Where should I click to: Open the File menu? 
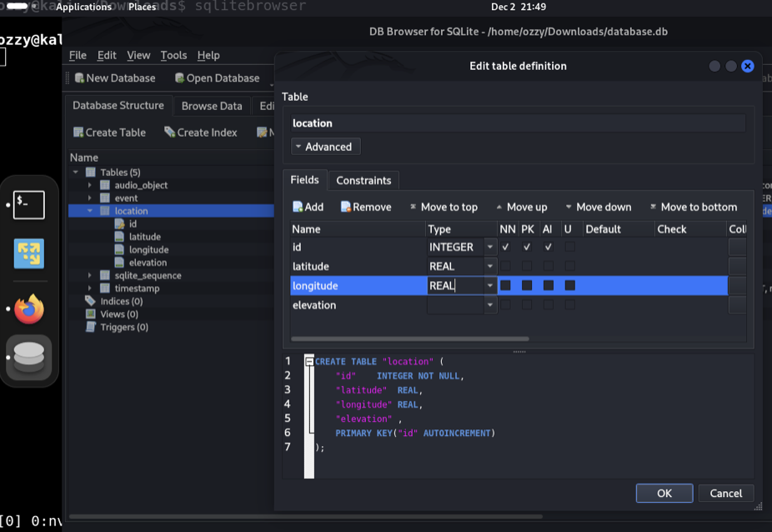click(78, 55)
